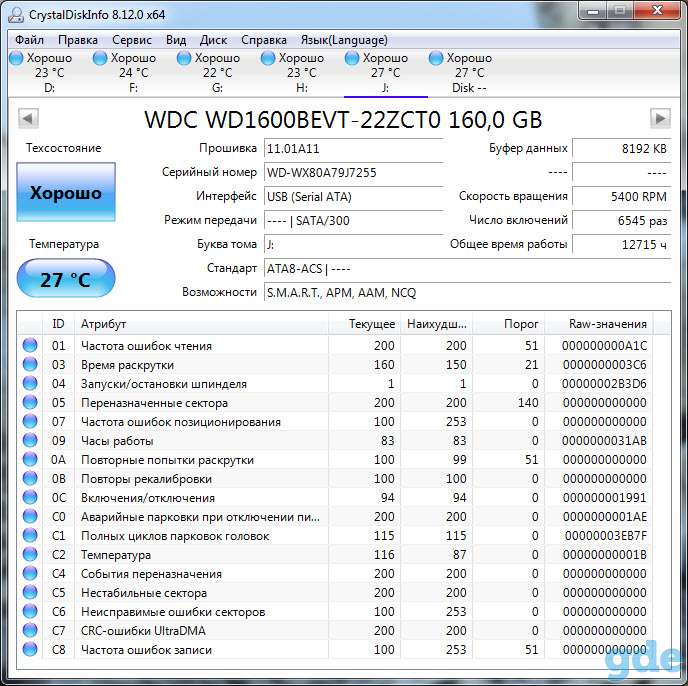Open the Диск menu
The height and width of the screenshot is (686, 688).
(213, 40)
